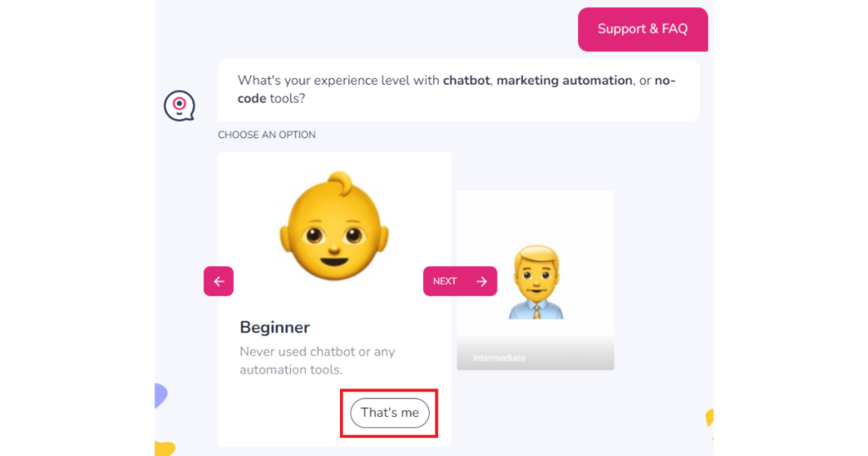Click the chatbot avatar speech-bubble icon
The image size is (868, 456).
(x=179, y=106)
